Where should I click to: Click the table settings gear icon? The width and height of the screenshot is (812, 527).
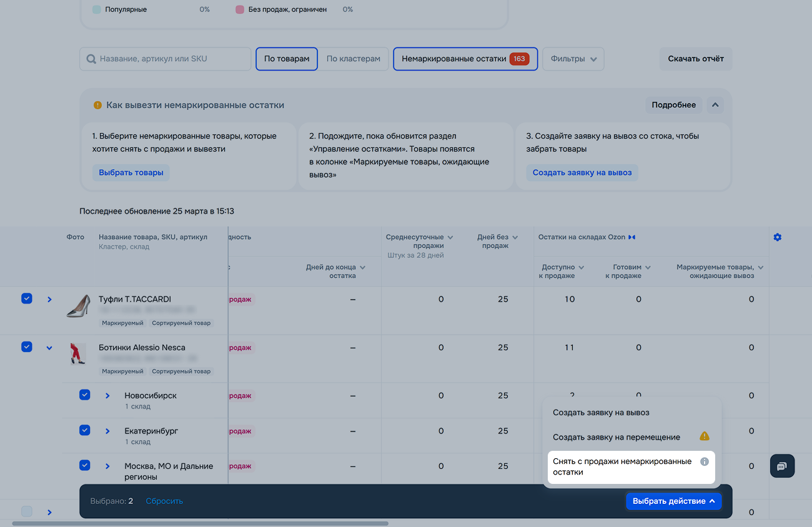click(x=777, y=237)
